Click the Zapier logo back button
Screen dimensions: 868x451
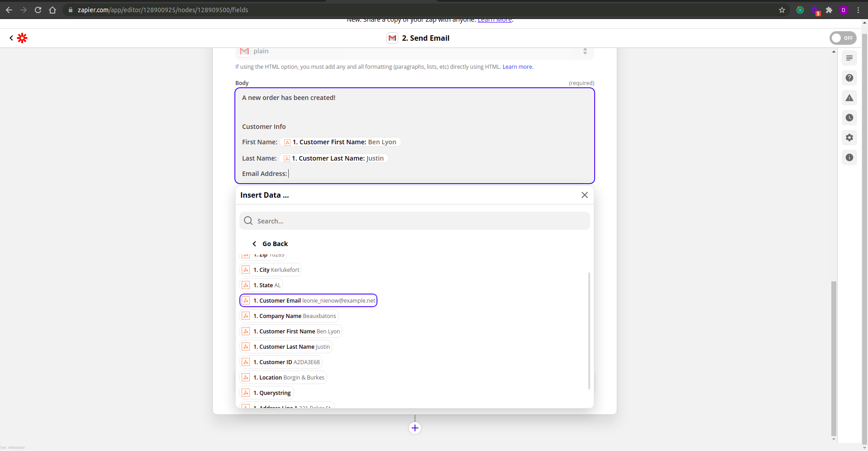(x=19, y=38)
